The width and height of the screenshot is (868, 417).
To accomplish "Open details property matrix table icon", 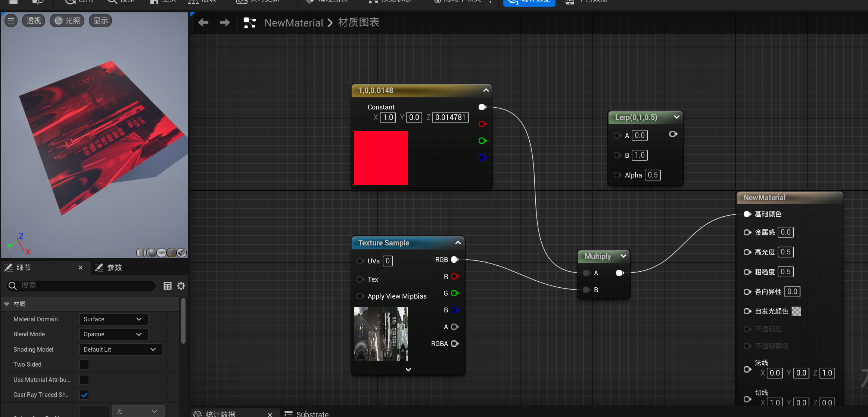I will point(168,286).
